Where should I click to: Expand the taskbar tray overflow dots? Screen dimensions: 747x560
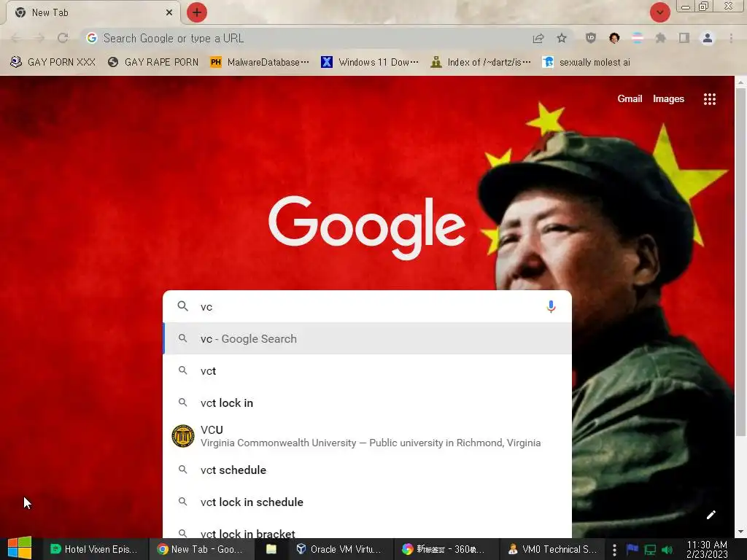614,550
